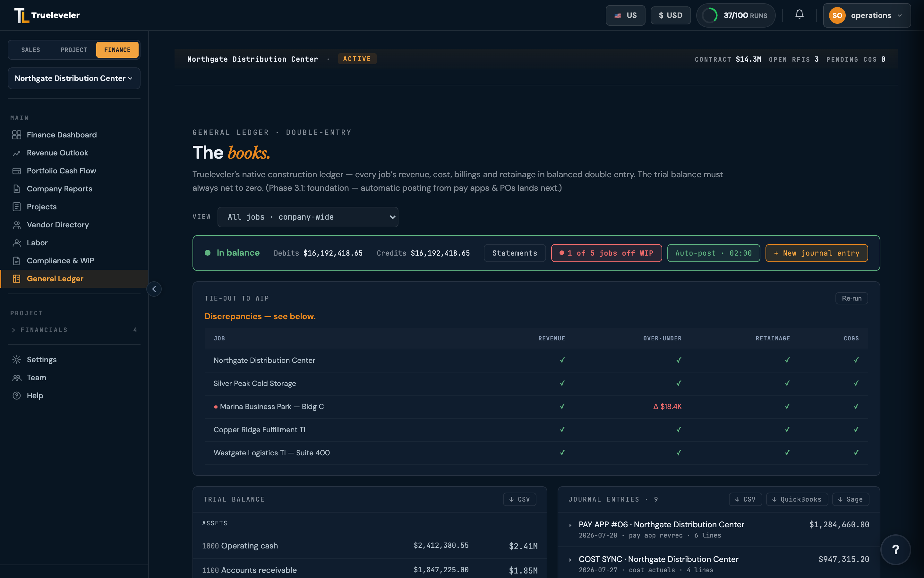Switch to the PROJECT tab
This screenshot has width=924, height=578.
tap(74, 50)
